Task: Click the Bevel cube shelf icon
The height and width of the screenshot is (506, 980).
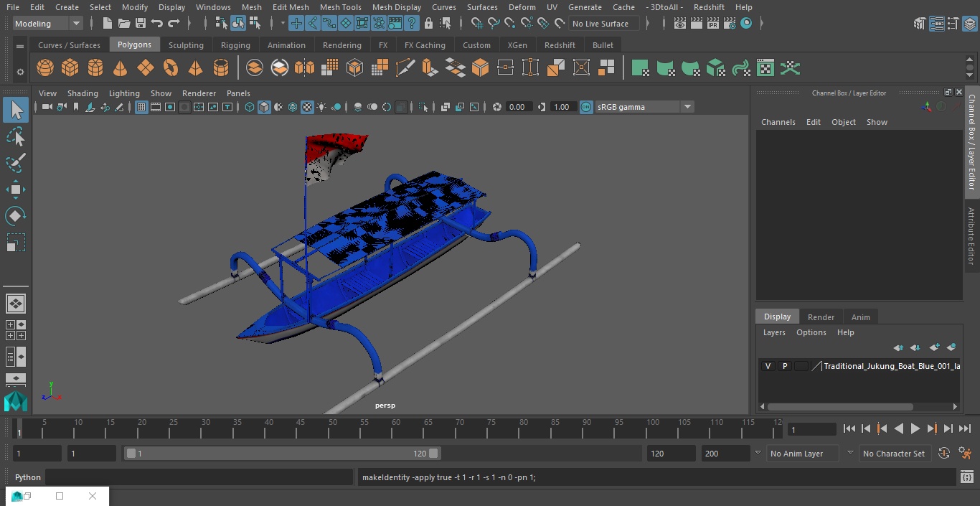Action: click(x=481, y=68)
